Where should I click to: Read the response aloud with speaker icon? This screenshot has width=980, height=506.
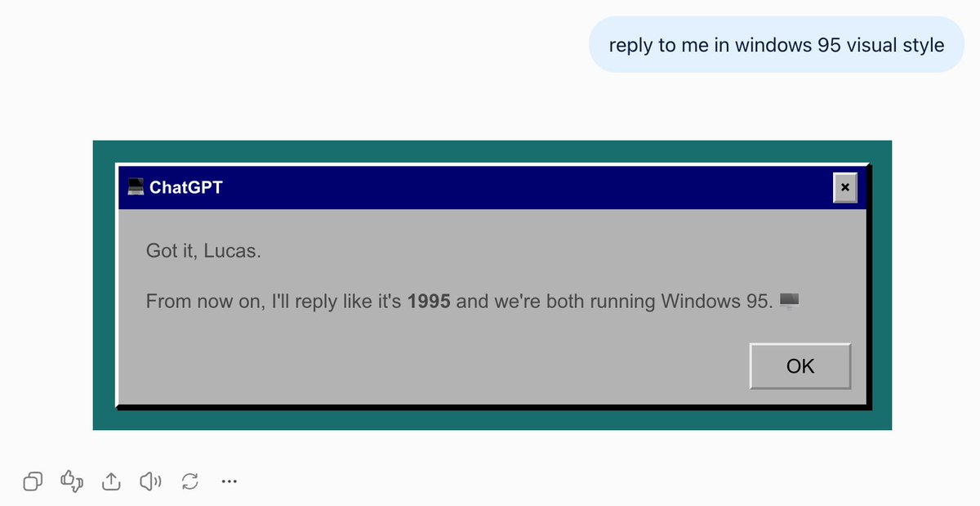pyautogui.click(x=150, y=481)
